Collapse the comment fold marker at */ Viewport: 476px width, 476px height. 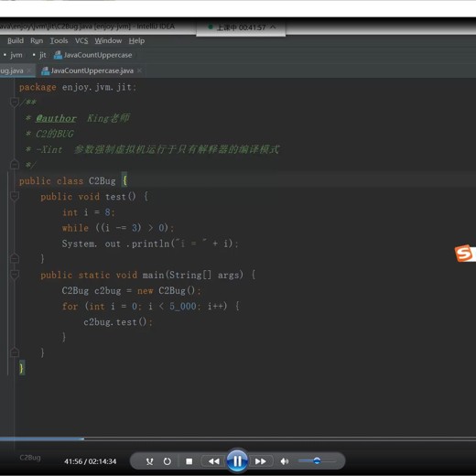(x=14, y=165)
